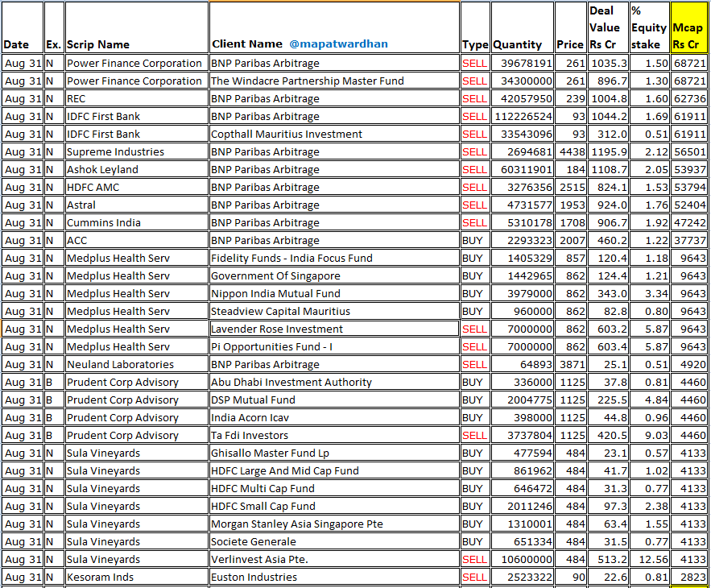Select the 'HDFC AMC' cell
This screenshot has width=711, height=588.
pyautogui.click(x=137, y=187)
